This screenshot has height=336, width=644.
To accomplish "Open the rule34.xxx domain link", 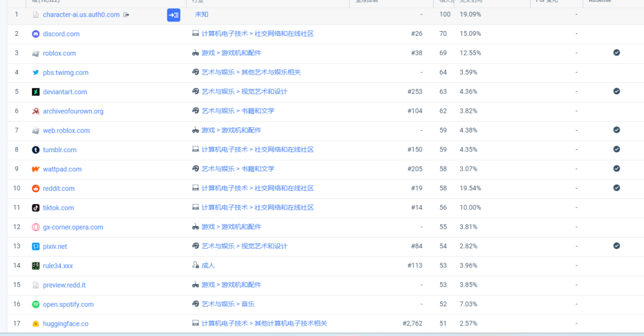I will click(58, 266).
